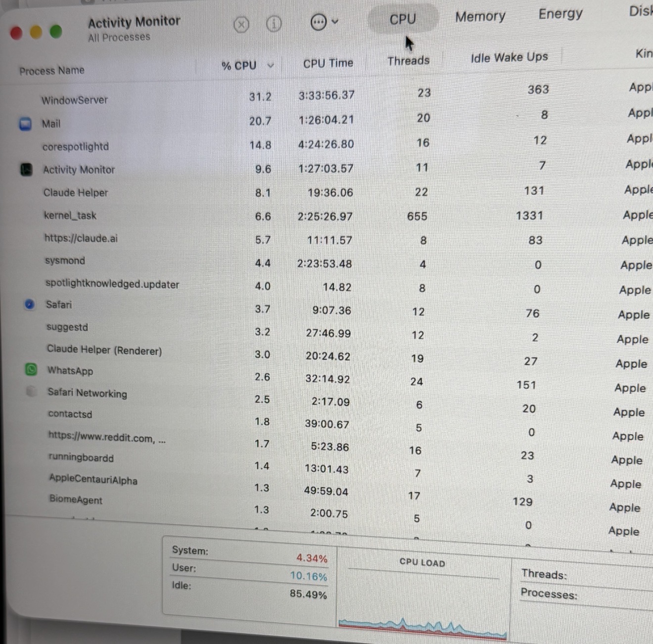This screenshot has width=653, height=644.
Task: Select the AppleCentauriAlpha process
Action: pos(93,479)
